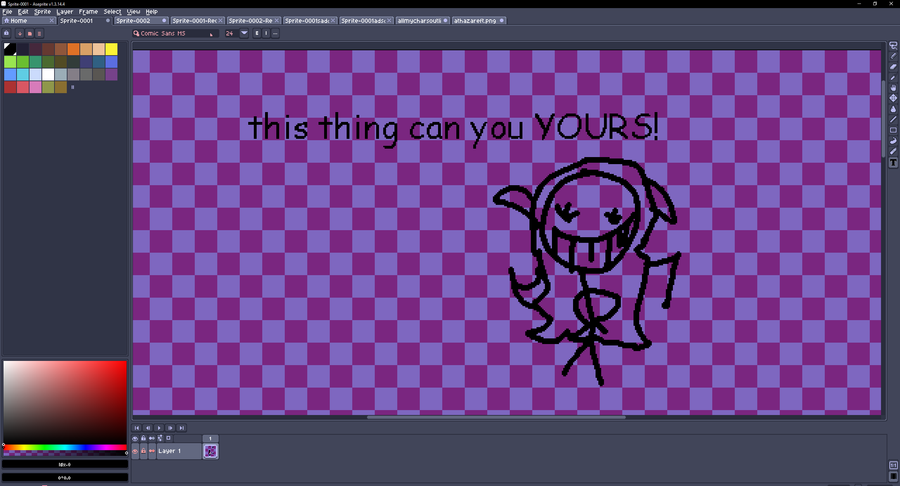Click the onion skin options header icon
This screenshot has height=486, width=900.
click(x=160, y=438)
